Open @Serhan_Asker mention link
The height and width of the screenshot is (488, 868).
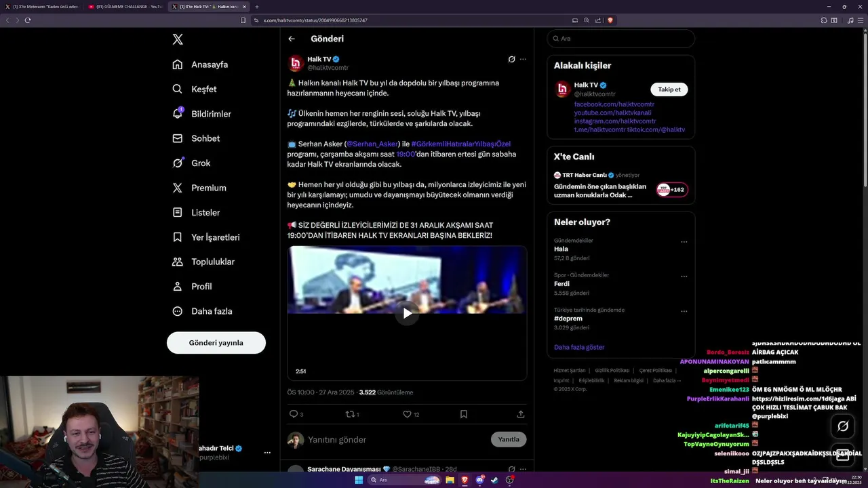point(372,144)
